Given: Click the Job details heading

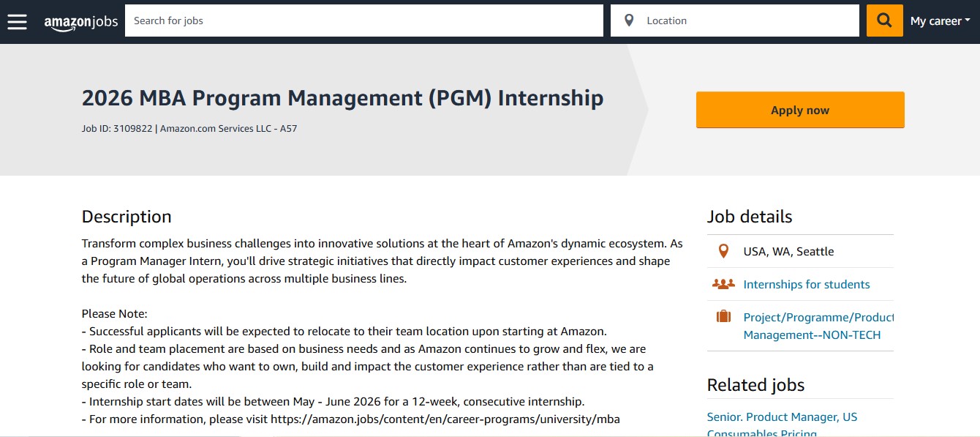Looking at the screenshot, I should (749, 217).
